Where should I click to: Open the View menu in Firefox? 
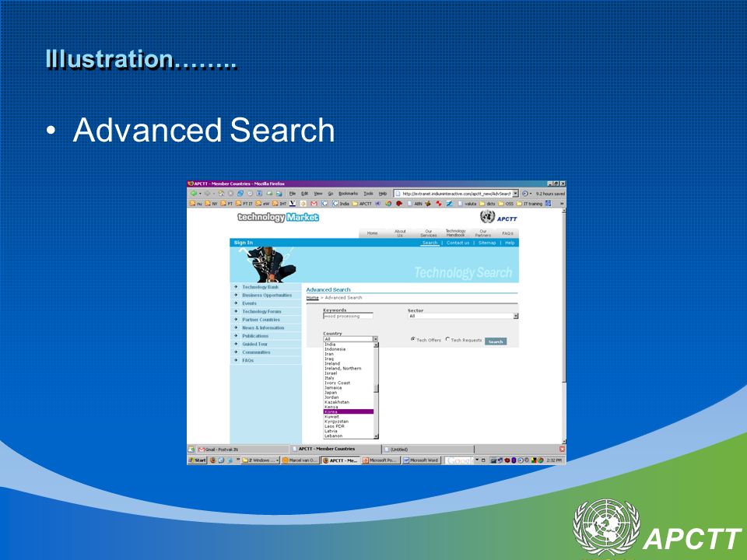pyautogui.click(x=317, y=194)
